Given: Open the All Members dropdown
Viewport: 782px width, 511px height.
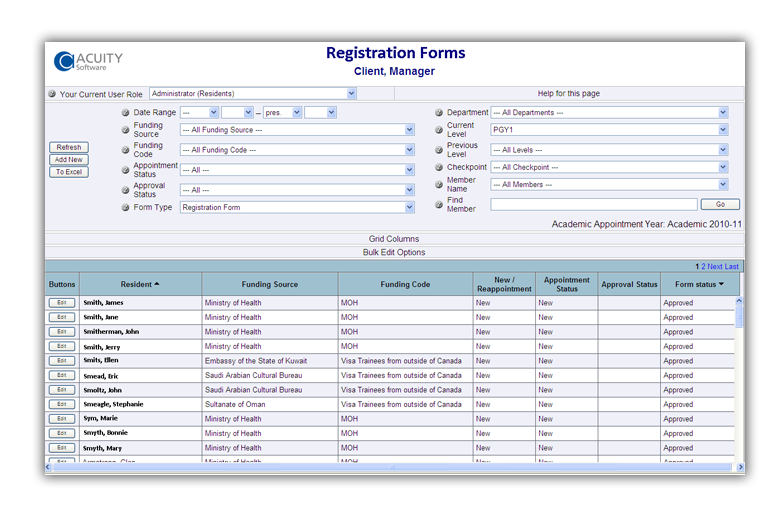Looking at the screenshot, I should point(609,184).
